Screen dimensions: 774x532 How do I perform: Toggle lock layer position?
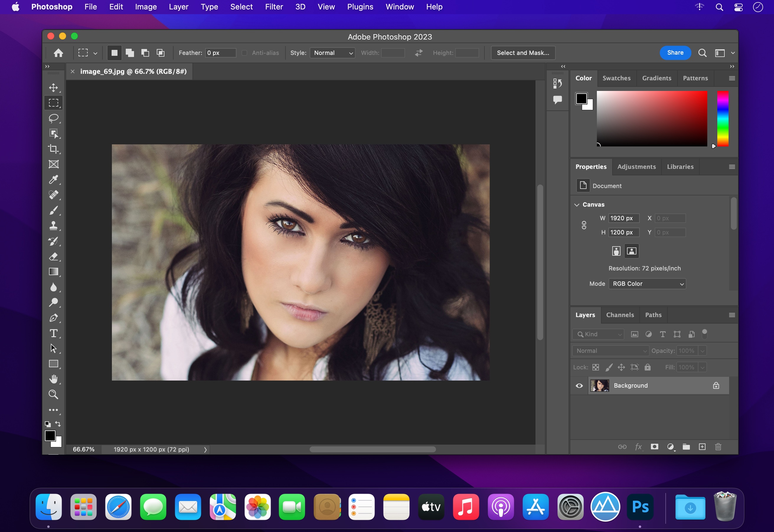[622, 366]
